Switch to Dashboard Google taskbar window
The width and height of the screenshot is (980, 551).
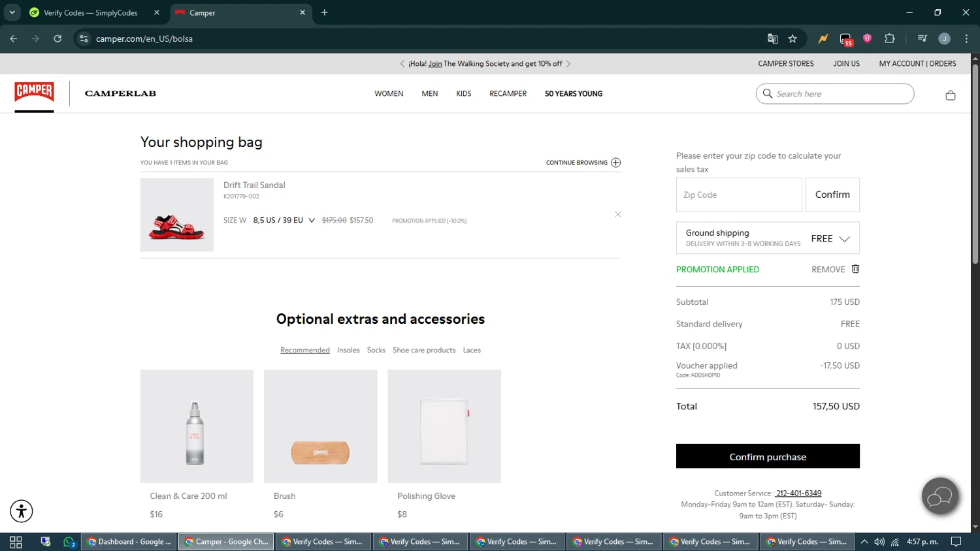click(x=129, y=542)
